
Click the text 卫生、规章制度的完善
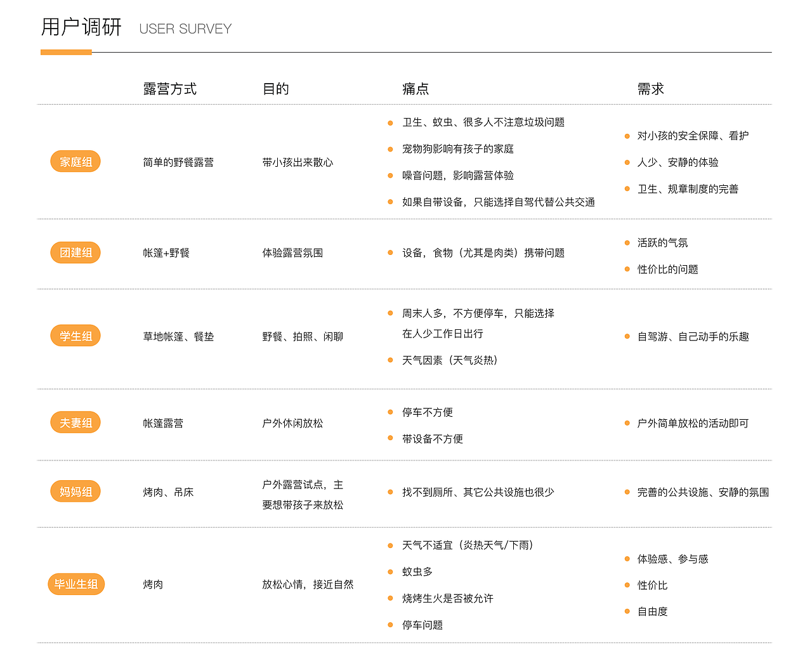coord(688,189)
